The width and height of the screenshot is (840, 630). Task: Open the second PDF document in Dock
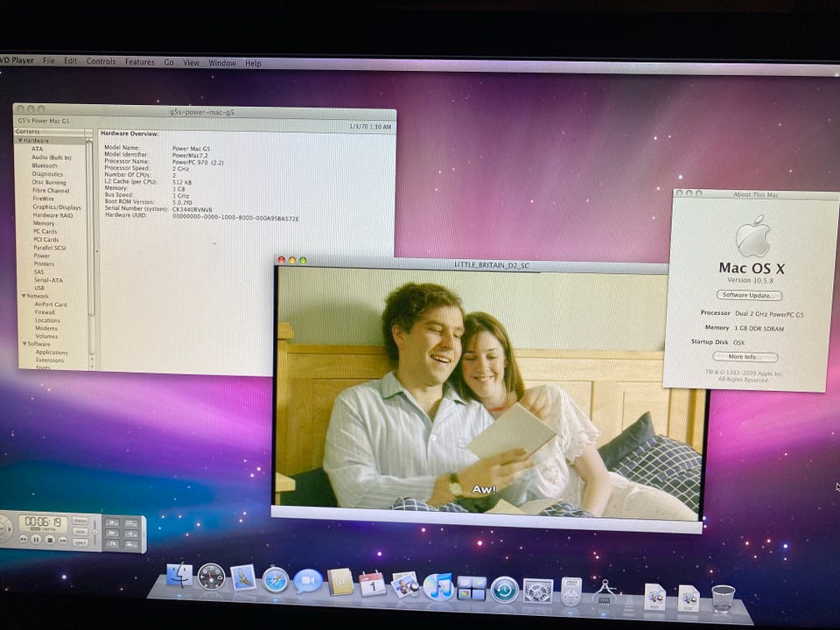point(689,598)
